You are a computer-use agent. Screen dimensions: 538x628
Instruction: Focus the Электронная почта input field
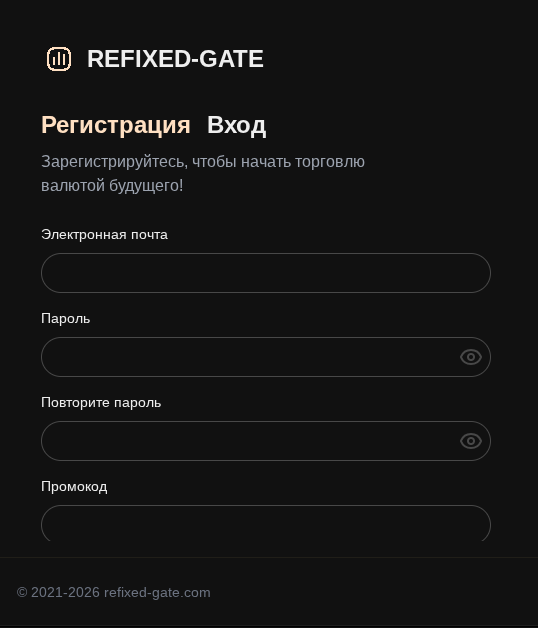tap(266, 273)
